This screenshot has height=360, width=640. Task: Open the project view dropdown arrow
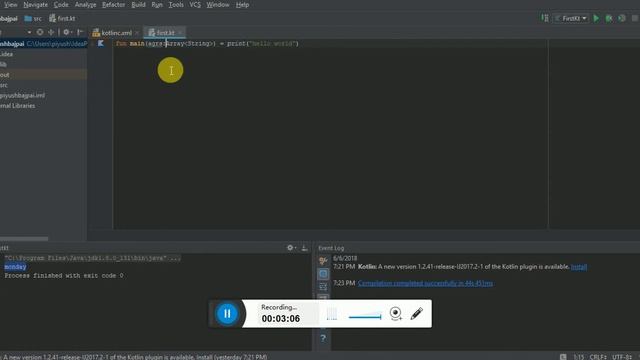29,32
